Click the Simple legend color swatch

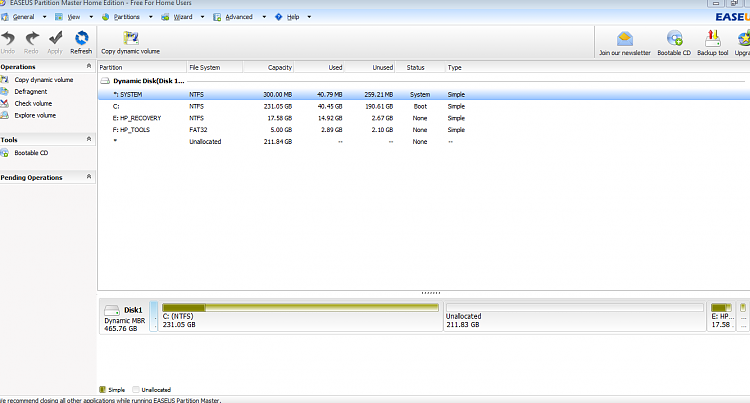click(102, 390)
